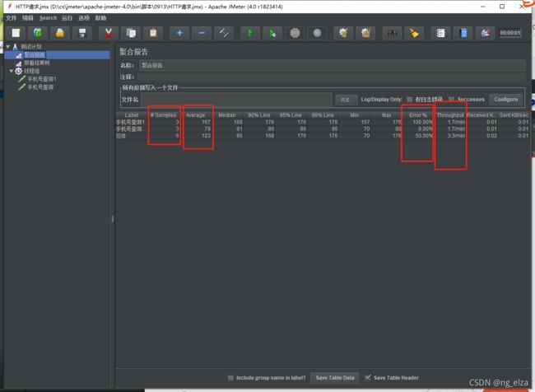Collapse all tree nodes with minus icon
This screenshot has width=535, height=392.
[x=202, y=33]
